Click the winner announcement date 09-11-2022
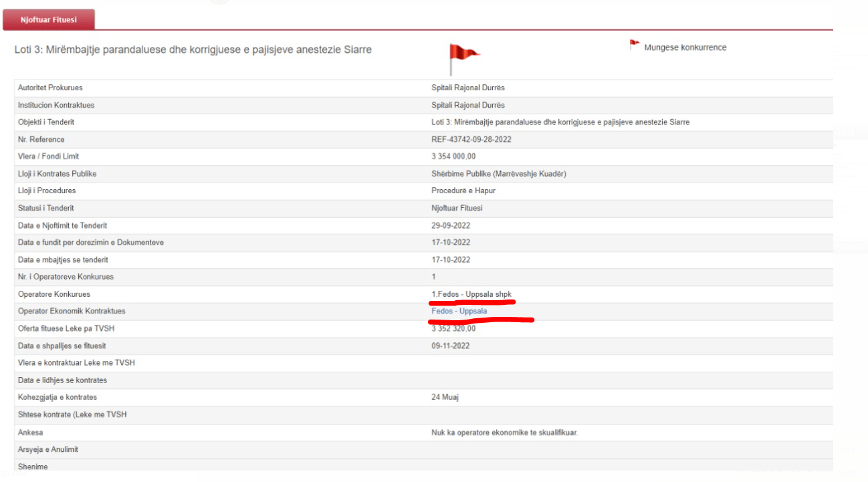This screenshot has height=482, width=868. click(451, 346)
